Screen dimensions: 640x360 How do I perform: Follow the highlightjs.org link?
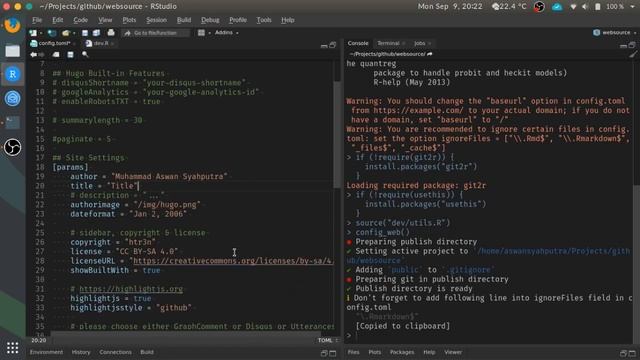[131, 289]
